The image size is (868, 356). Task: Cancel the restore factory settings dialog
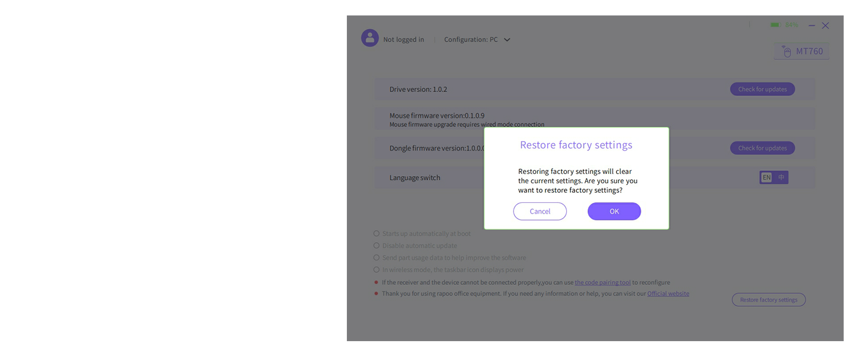click(x=540, y=211)
